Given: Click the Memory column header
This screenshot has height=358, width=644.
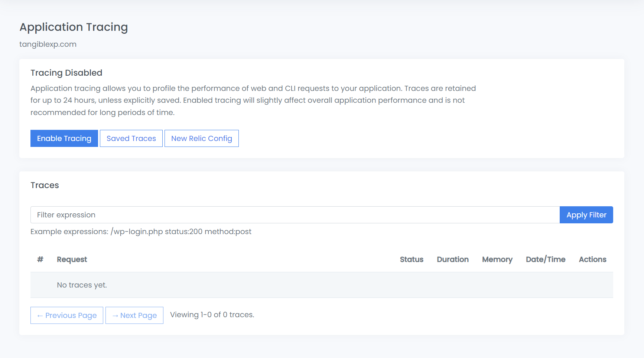Looking at the screenshot, I should pyautogui.click(x=497, y=259).
